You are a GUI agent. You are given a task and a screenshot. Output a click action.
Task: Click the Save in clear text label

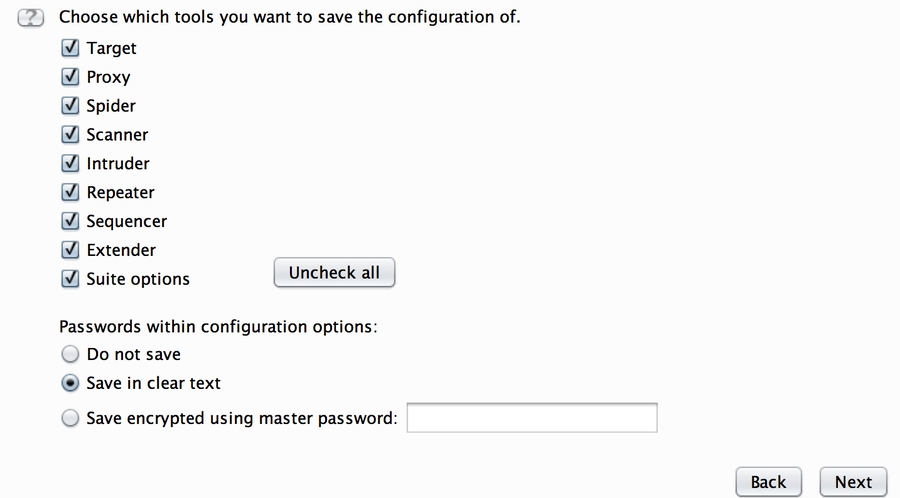(x=154, y=383)
